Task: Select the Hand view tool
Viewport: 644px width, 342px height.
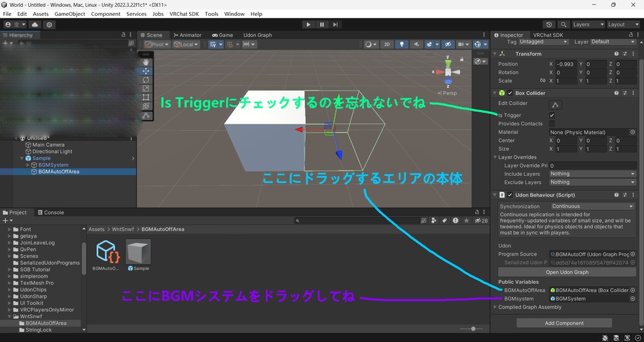Action: [146, 62]
